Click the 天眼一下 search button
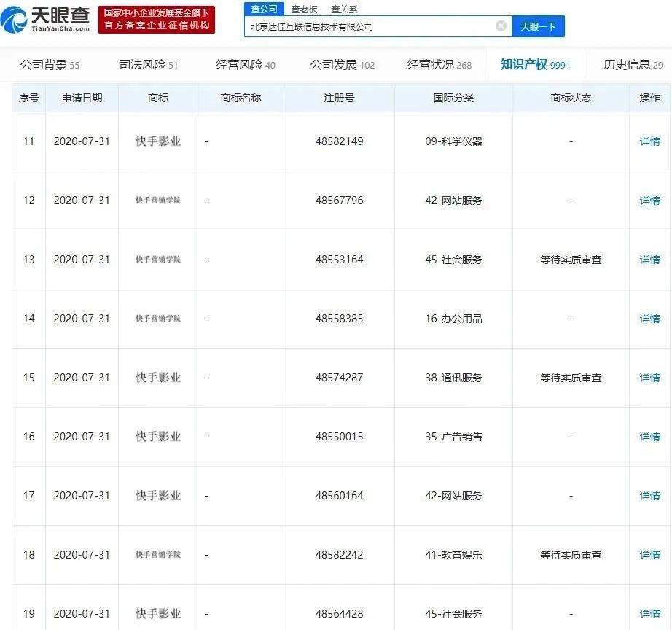Viewport: 672px width, 630px height. 539,26
